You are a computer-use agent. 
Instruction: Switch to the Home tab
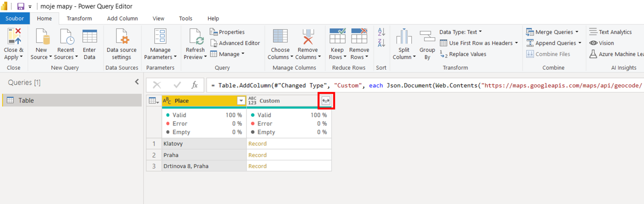click(44, 19)
